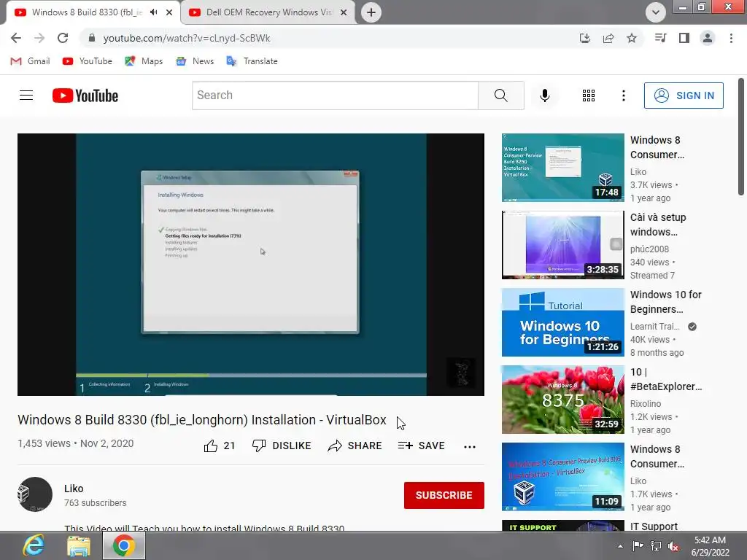Show hidden system tray icons

620,546
